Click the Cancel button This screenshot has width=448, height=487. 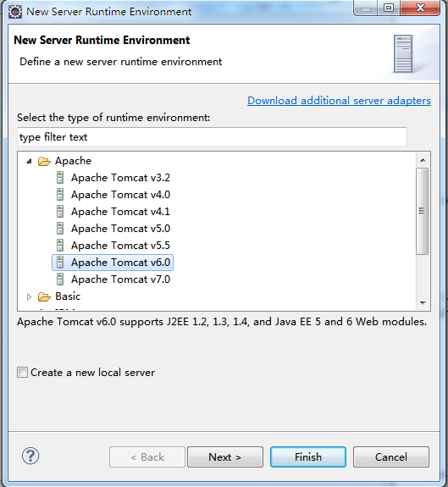pyautogui.click(x=391, y=457)
